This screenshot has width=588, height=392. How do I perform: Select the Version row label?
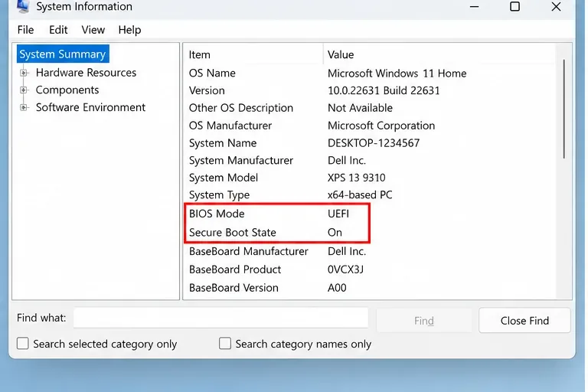pyautogui.click(x=207, y=90)
